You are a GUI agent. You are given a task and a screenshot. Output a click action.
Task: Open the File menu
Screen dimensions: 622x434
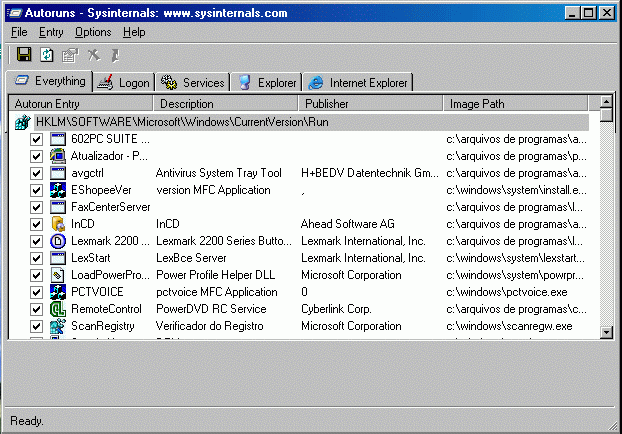[x=19, y=32]
